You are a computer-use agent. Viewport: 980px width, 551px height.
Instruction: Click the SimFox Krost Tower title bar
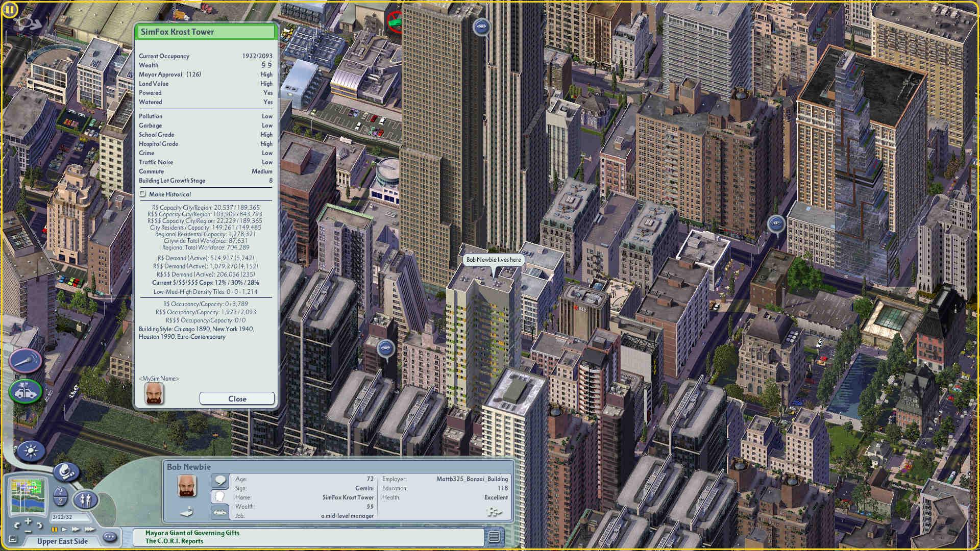(x=206, y=32)
